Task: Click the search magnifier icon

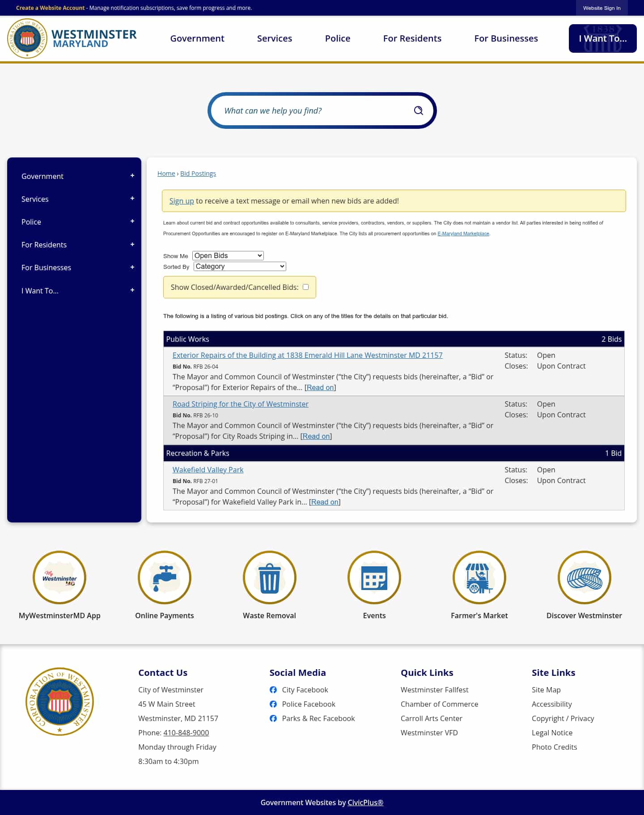Action: pos(418,110)
